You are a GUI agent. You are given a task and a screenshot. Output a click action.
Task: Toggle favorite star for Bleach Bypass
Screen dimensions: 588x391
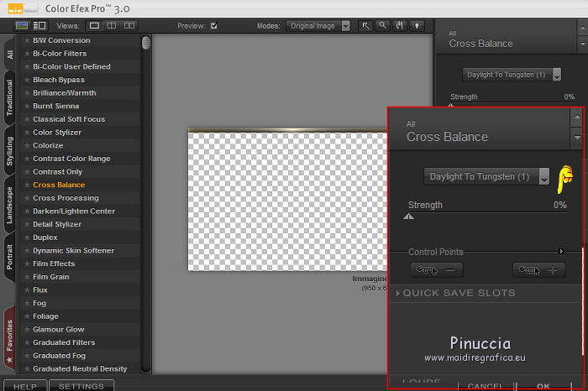pos(27,80)
